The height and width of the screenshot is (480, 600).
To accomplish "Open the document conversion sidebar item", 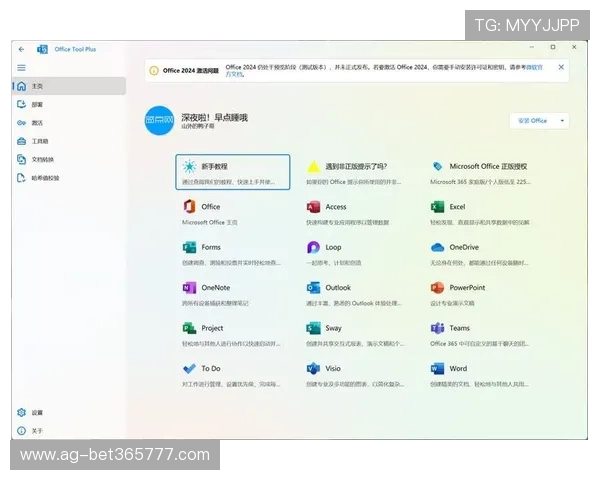I will click(69, 160).
